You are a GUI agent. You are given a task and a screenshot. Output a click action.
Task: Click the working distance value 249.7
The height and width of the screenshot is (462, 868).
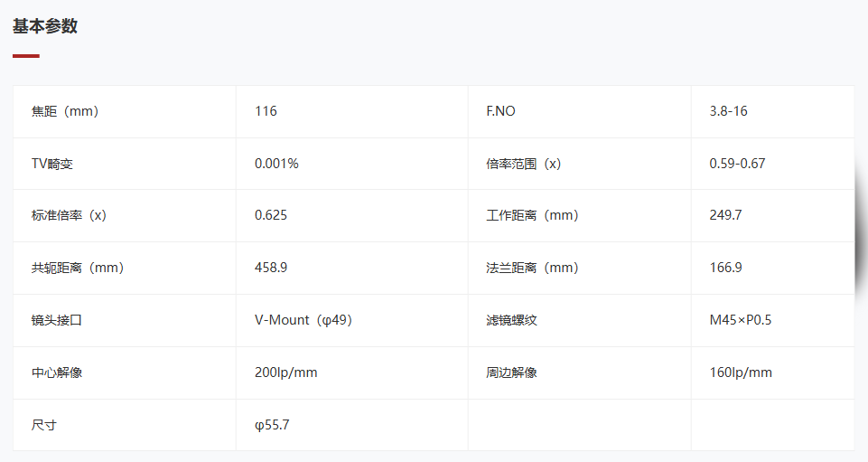[725, 215]
